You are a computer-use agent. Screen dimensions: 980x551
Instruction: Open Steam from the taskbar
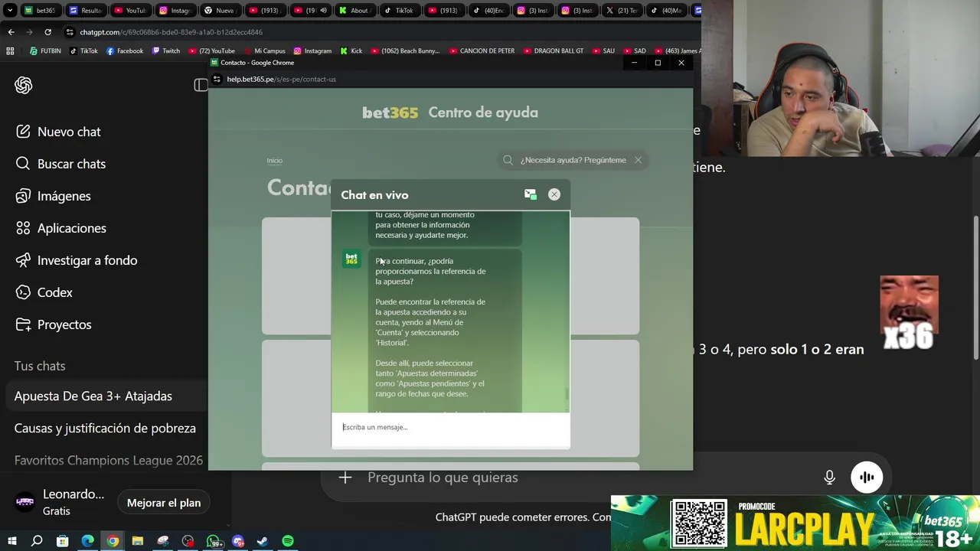263,541
